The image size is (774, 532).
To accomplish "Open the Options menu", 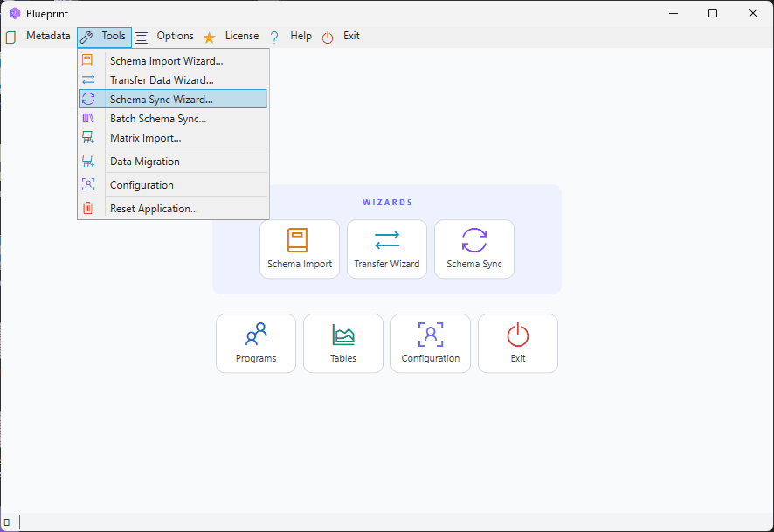I will tap(175, 37).
